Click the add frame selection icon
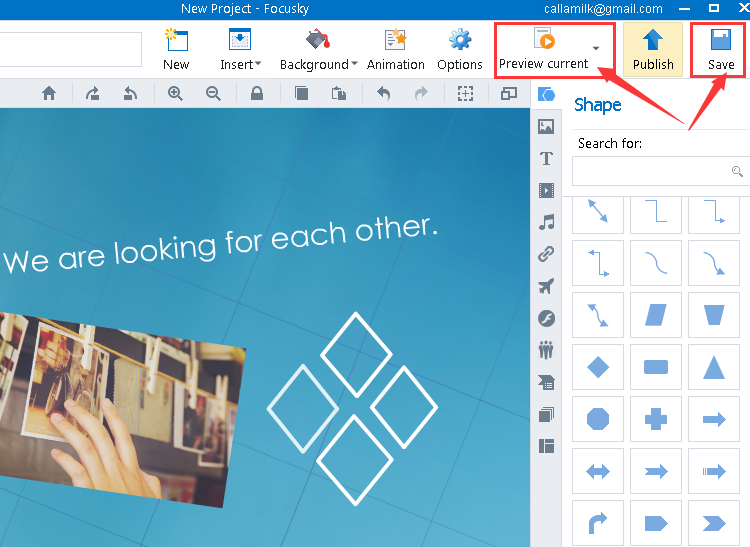Image resolution: width=750 pixels, height=547 pixels. (x=465, y=93)
